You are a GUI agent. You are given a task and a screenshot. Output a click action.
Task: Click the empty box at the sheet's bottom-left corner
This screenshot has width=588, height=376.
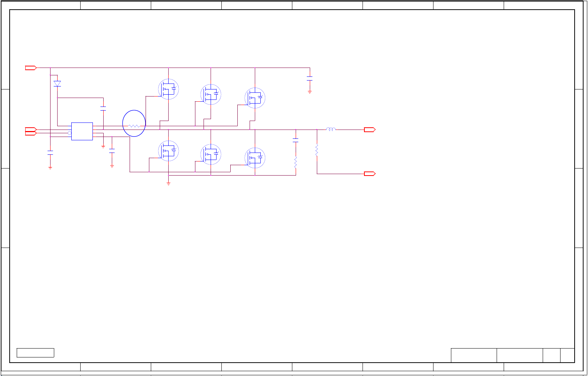tap(36, 353)
